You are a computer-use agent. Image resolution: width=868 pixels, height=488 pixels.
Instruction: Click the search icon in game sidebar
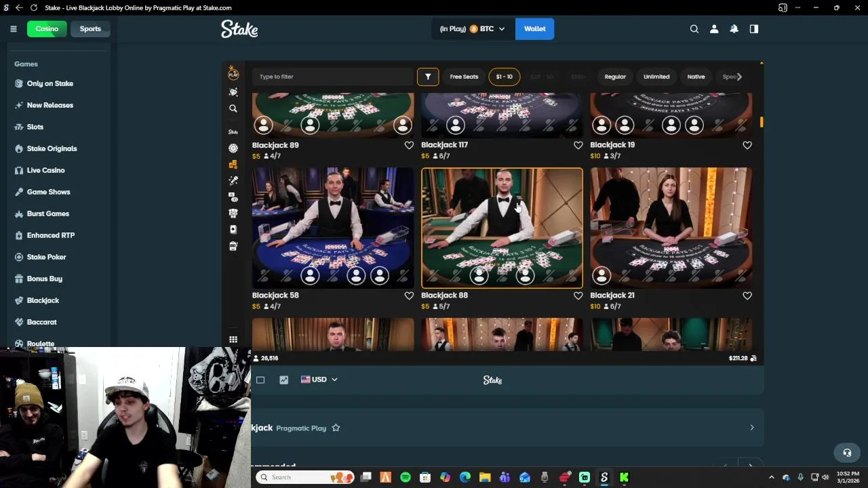click(233, 108)
